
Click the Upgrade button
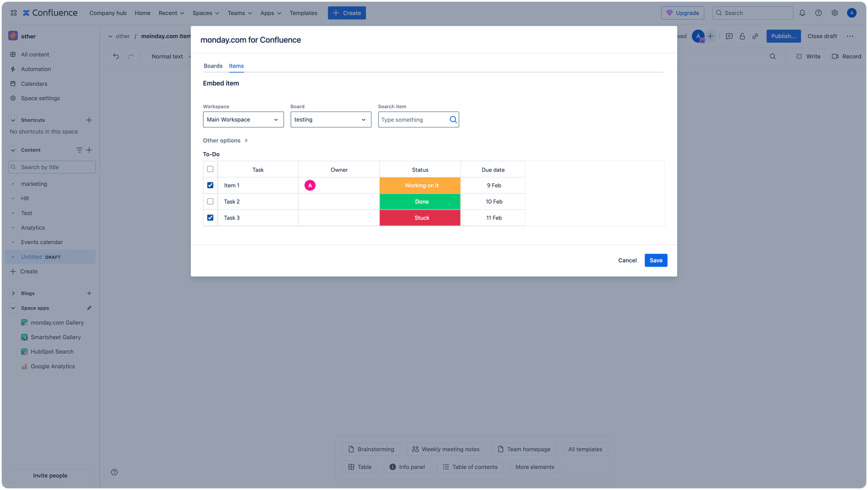[x=683, y=13]
